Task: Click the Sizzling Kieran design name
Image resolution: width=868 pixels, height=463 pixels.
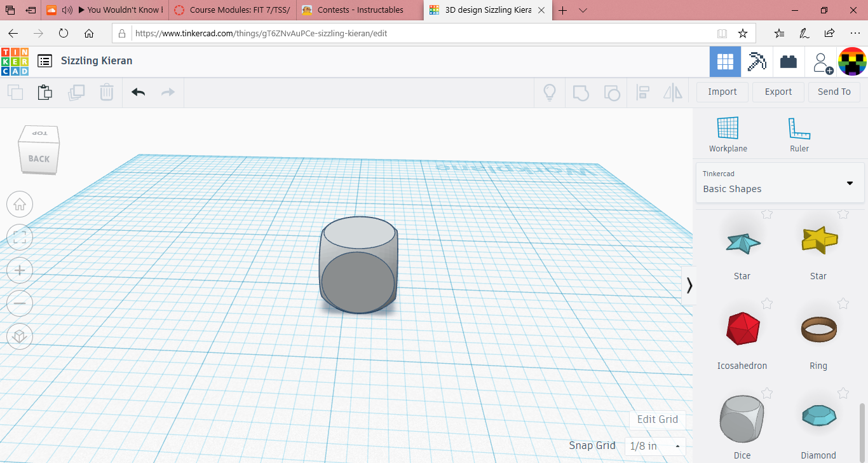Action: pyautogui.click(x=97, y=60)
